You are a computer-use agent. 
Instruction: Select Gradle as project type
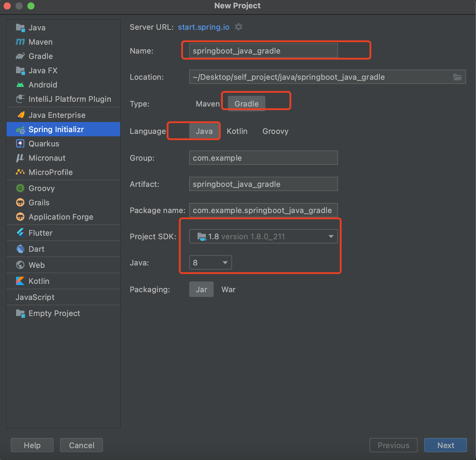point(246,104)
